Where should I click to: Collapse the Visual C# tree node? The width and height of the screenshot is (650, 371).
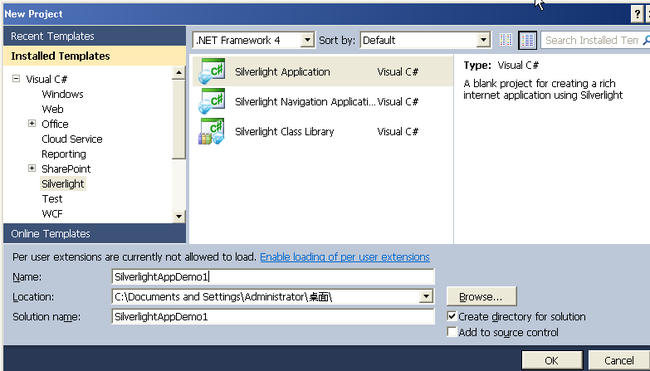(16, 78)
